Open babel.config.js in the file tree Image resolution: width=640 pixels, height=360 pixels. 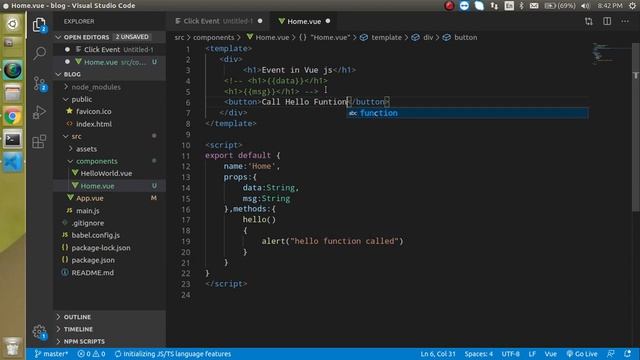point(96,236)
